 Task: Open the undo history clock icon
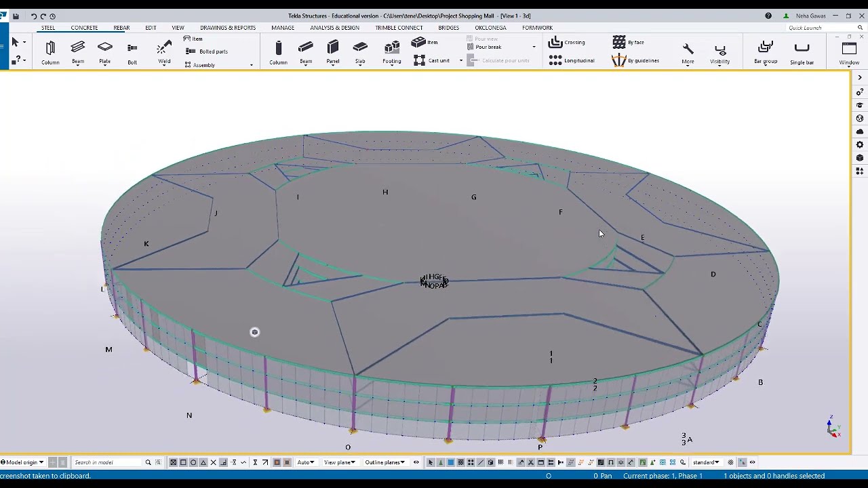(53, 16)
